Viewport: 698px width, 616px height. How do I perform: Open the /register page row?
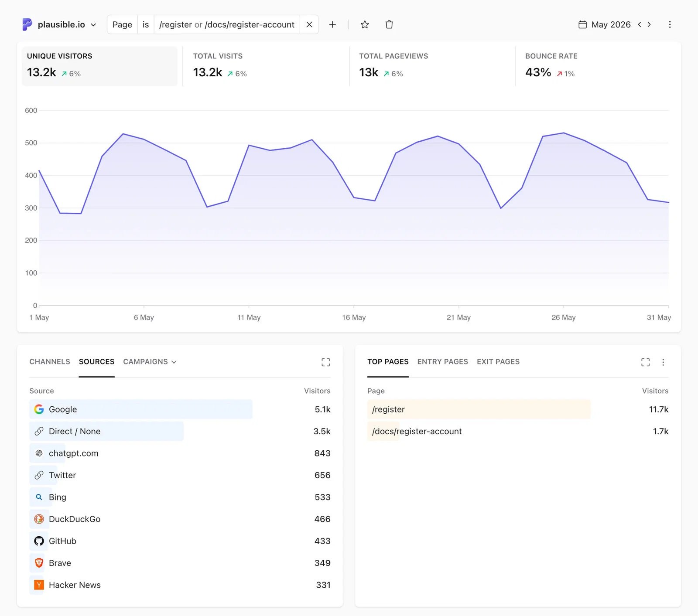click(518, 409)
